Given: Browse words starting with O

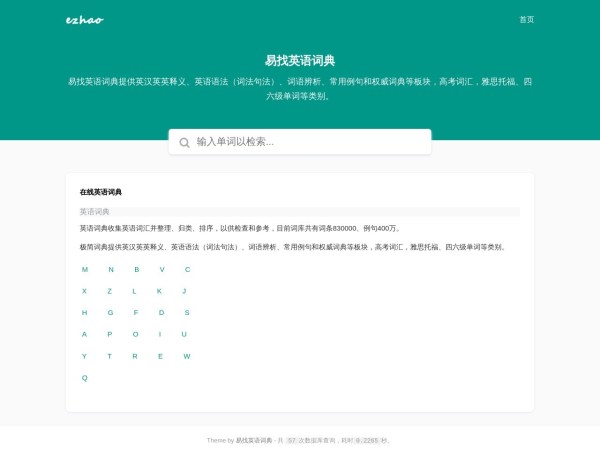Looking at the screenshot, I should click(135, 334).
